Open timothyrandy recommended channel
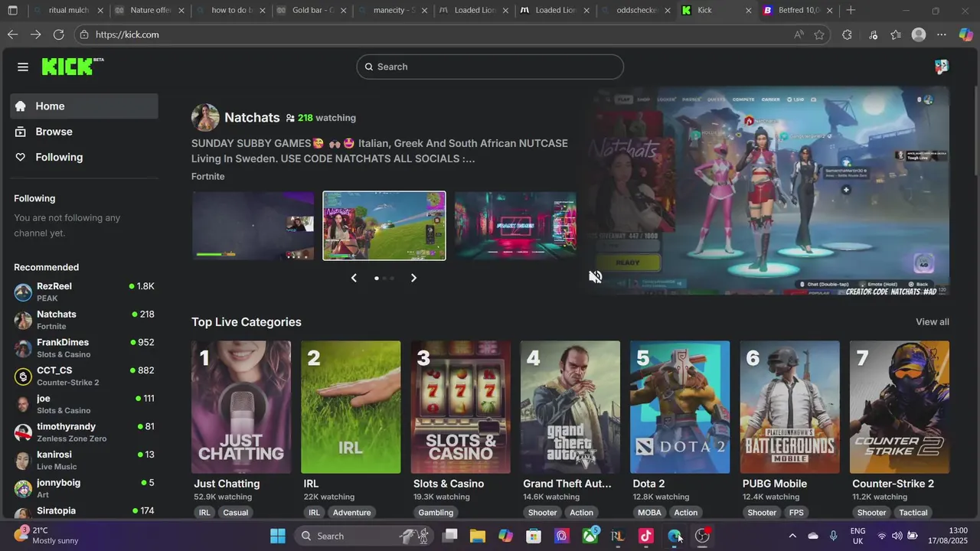The height and width of the screenshot is (551, 980). pos(84,432)
